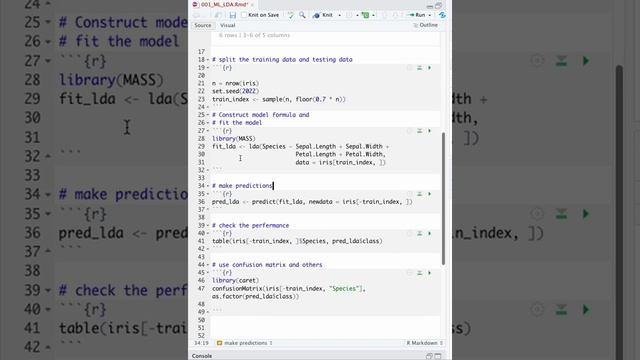Click the Knit button

[323, 15]
